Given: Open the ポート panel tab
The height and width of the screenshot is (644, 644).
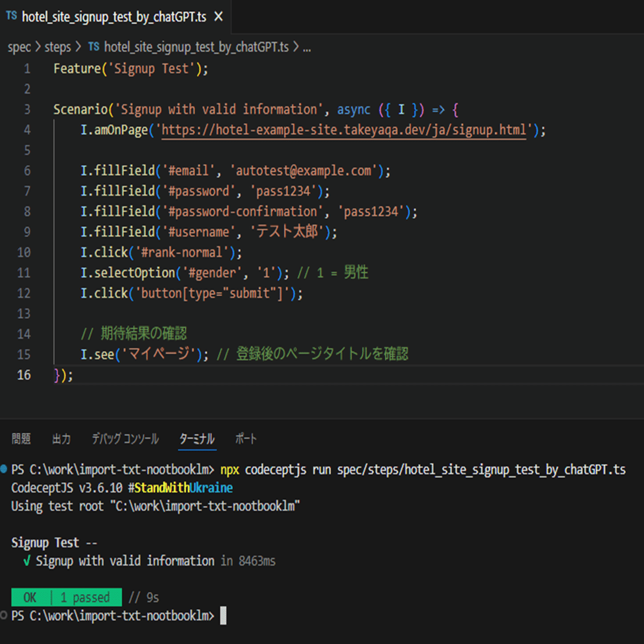Looking at the screenshot, I should (x=245, y=439).
